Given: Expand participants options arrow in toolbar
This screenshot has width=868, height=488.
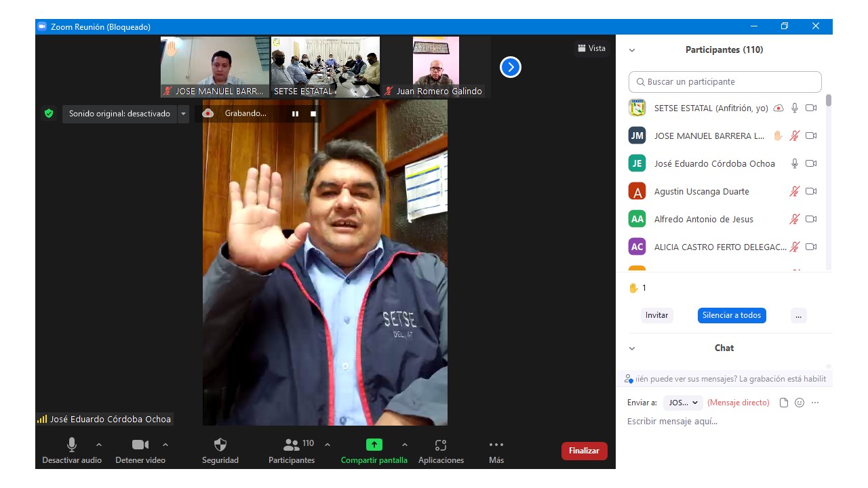Looking at the screenshot, I should coord(328,445).
